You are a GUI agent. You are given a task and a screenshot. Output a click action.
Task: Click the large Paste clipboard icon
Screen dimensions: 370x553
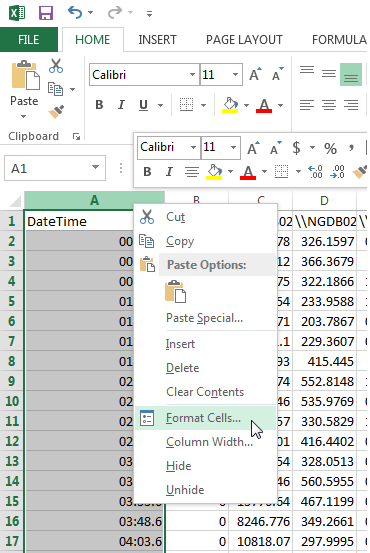[25, 75]
